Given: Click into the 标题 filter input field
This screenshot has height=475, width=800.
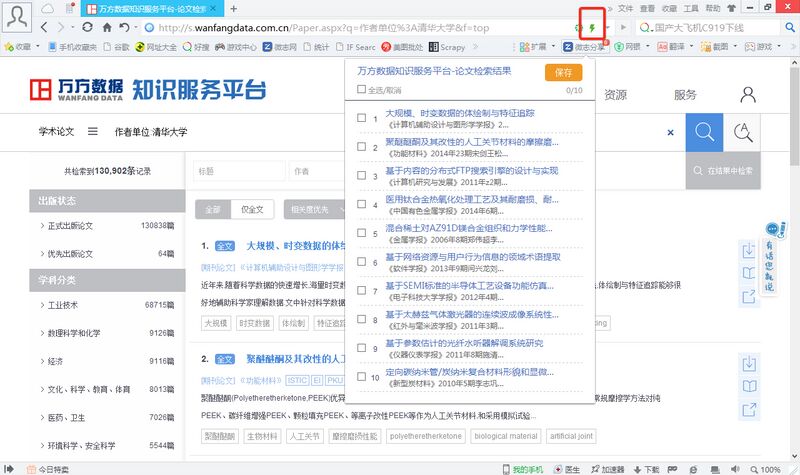Looking at the screenshot, I should coord(239,171).
